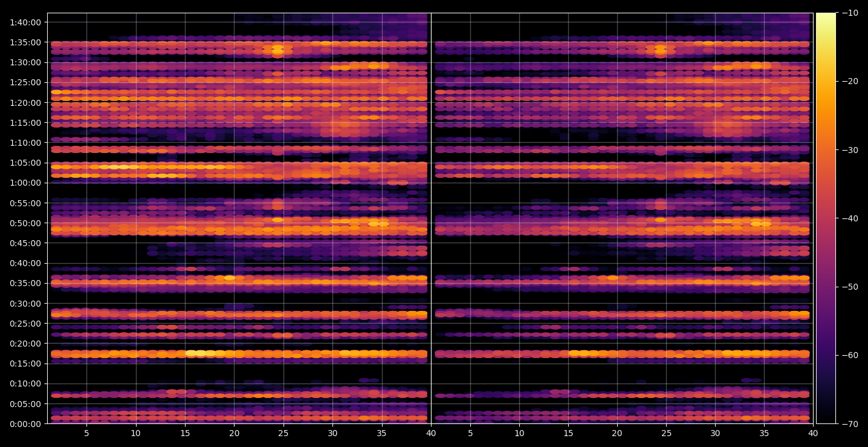Click the 0:25:00 y-axis time label
The height and width of the screenshot is (447, 868).
click(26, 323)
